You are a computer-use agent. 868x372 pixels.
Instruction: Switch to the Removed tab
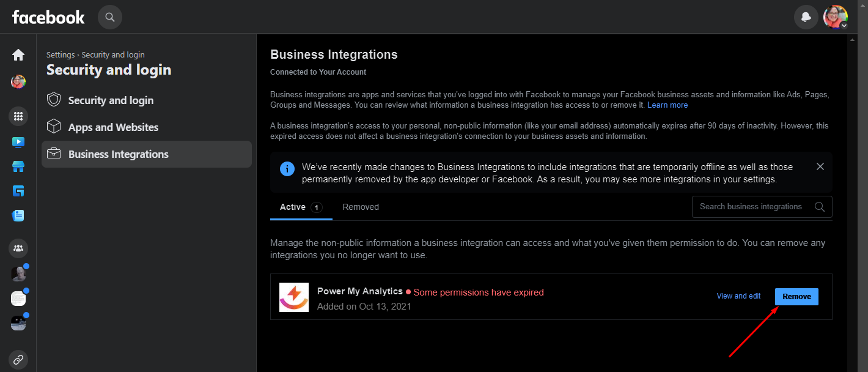pyautogui.click(x=361, y=207)
